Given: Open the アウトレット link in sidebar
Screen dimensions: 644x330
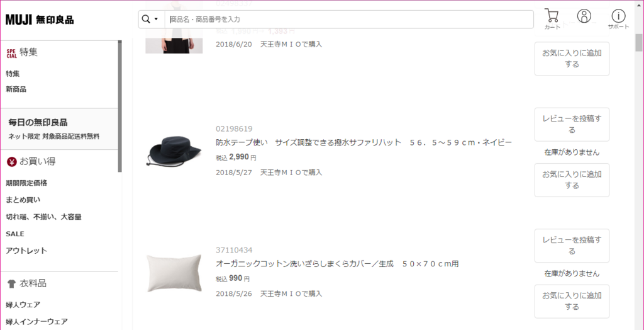Looking at the screenshot, I should (x=26, y=251).
